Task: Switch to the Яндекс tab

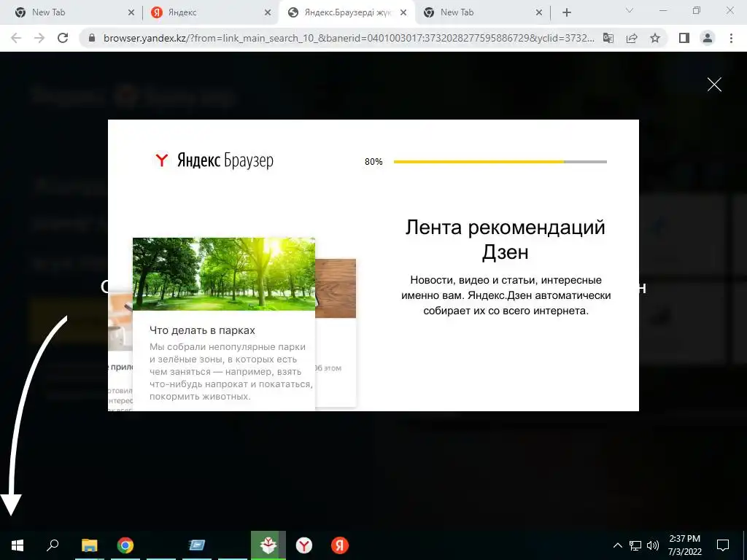Action: click(182, 12)
